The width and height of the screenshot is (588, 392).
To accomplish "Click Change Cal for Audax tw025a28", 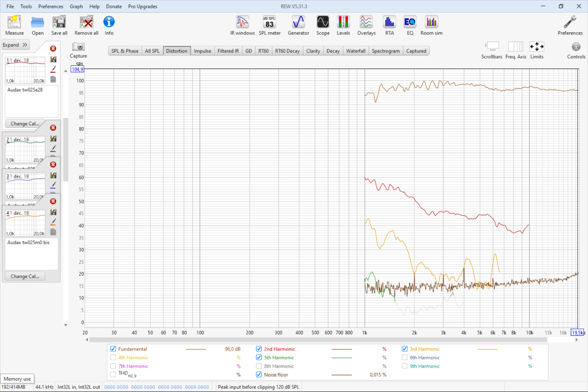I will pos(25,124).
